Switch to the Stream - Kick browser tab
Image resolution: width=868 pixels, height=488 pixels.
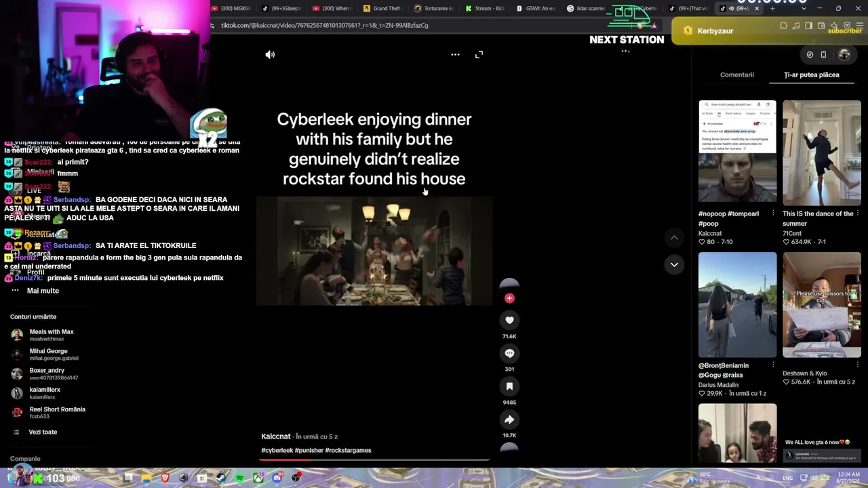tap(484, 8)
